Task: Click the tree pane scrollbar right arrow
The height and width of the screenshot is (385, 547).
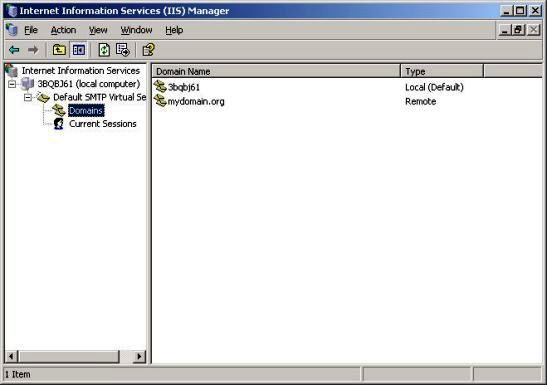Action: tap(140, 356)
